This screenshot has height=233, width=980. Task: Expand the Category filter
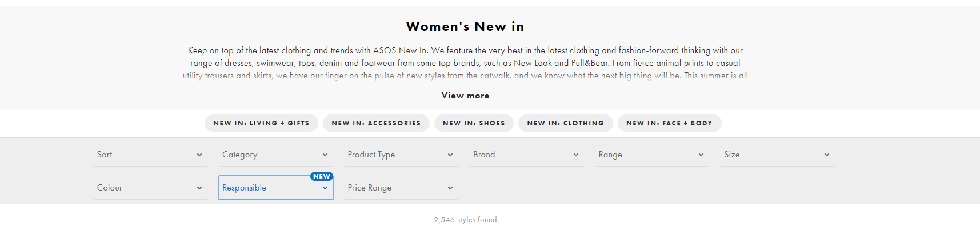pyautogui.click(x=275, y=155)
